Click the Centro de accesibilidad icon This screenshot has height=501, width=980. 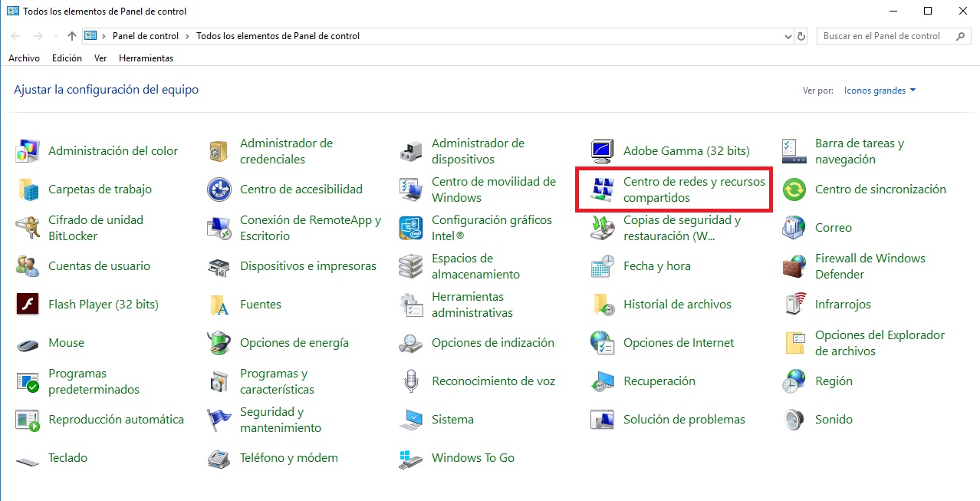(219, 190)
